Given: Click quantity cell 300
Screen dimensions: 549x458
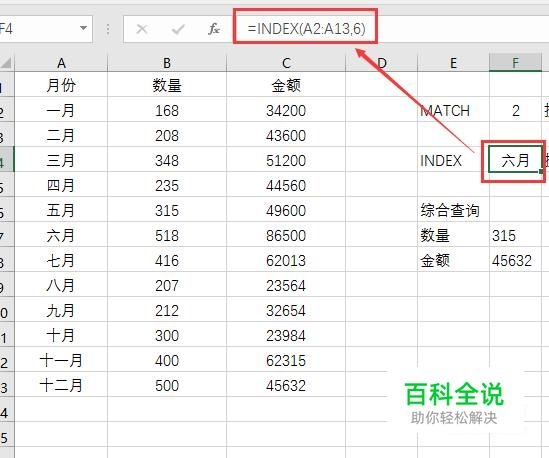Looking at the screenshot, I should [x=167, y=335].
